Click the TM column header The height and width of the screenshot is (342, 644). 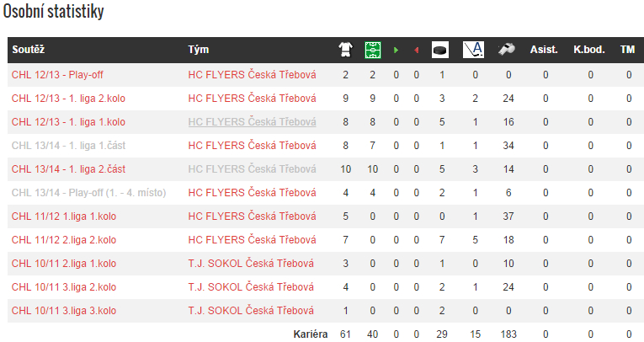point(627,51)
